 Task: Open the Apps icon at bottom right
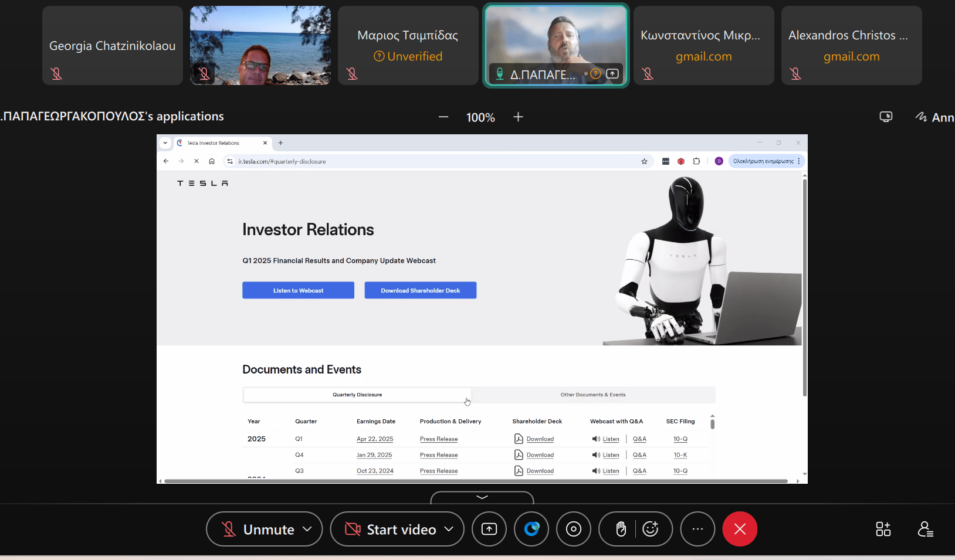883,529
